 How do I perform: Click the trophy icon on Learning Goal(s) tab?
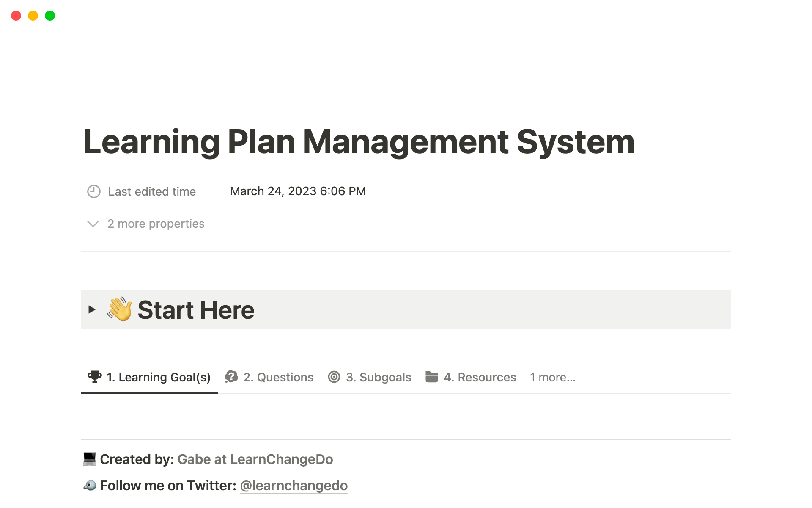click(94, 377)
